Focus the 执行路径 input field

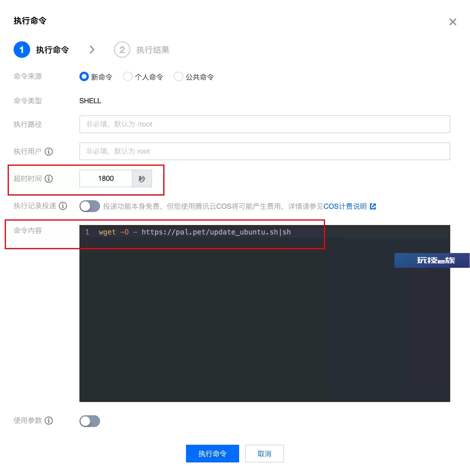point(265,124)
